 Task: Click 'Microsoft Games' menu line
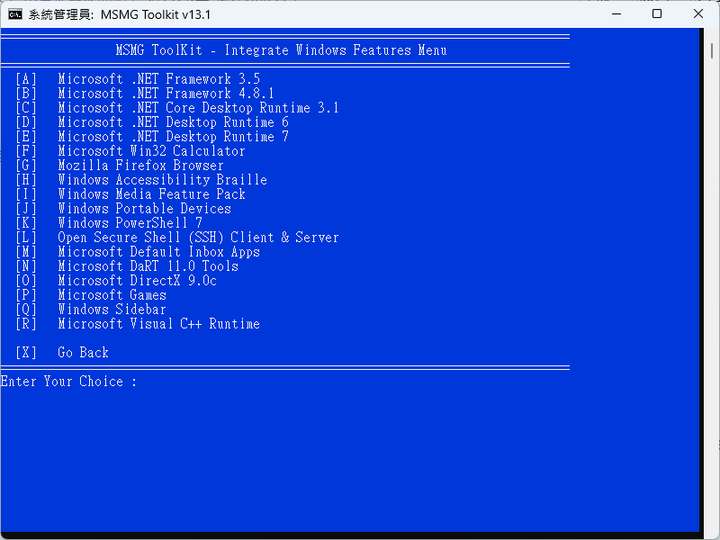112,295
